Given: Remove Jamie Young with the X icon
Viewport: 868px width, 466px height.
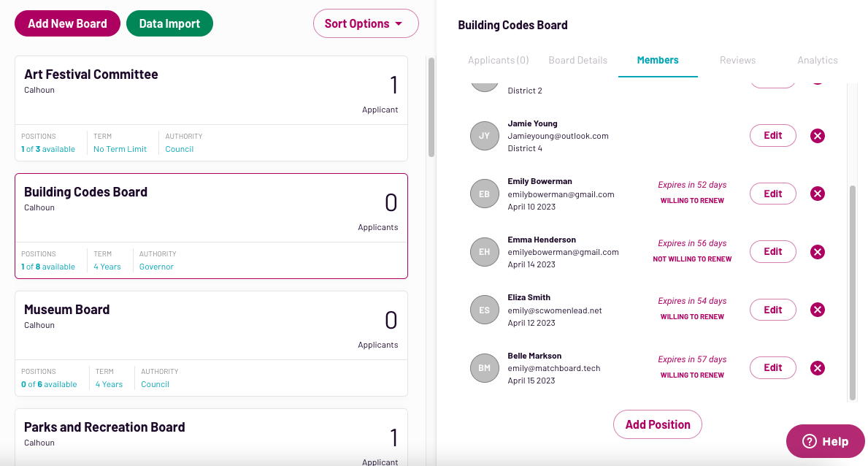Looking at the screenshot, I should pos(818,136).
